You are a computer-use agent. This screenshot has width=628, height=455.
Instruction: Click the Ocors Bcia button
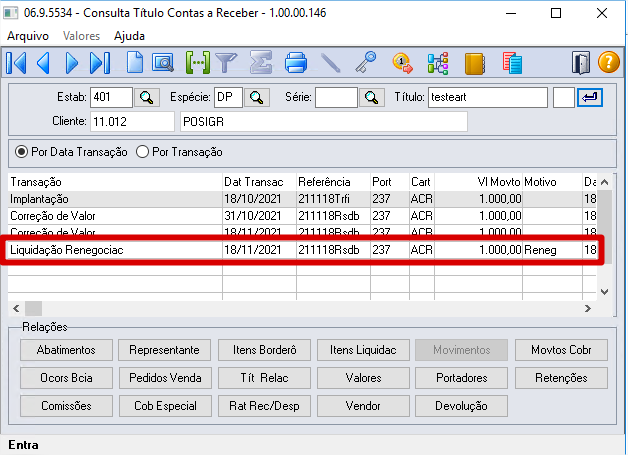66,378
